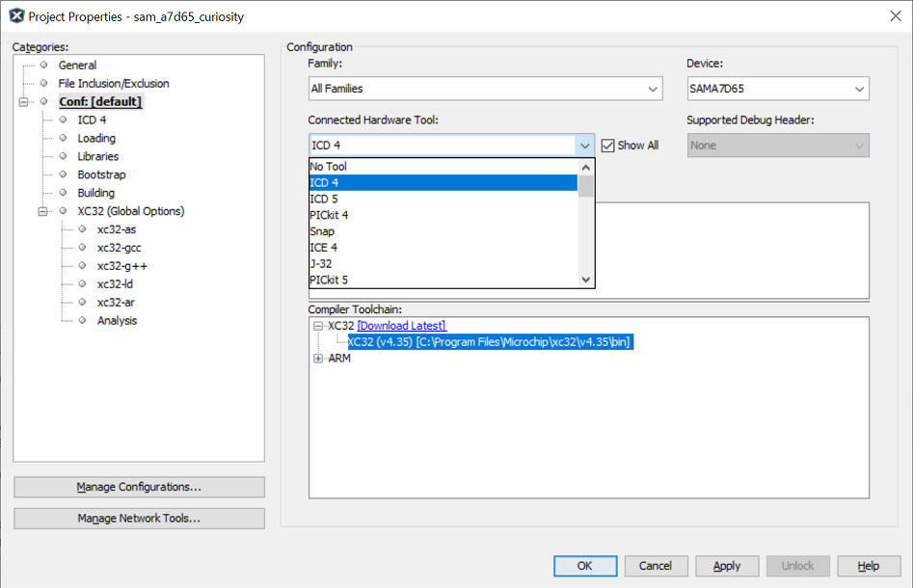Image resolution: width=913 pixels, height=588 pixels.
Task: Select the General category bullet icon
Action: 43,66
